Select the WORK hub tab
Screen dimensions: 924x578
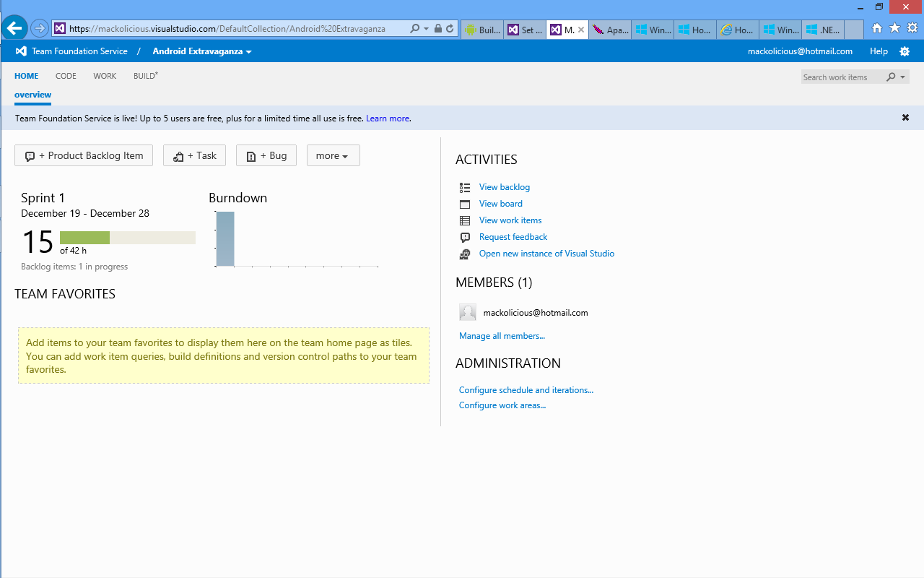pyautogui.click(x=105, y=76)
